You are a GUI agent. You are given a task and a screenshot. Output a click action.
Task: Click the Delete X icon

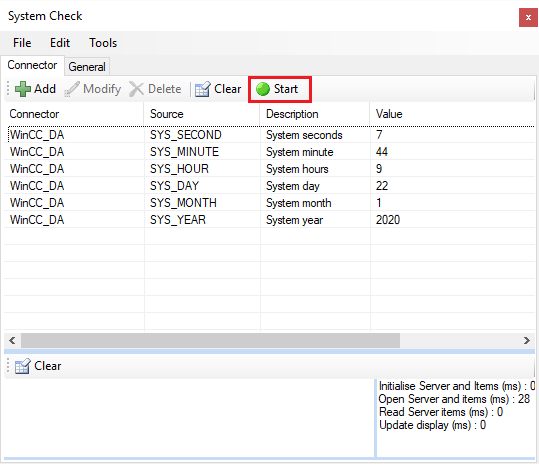point(136,89)
